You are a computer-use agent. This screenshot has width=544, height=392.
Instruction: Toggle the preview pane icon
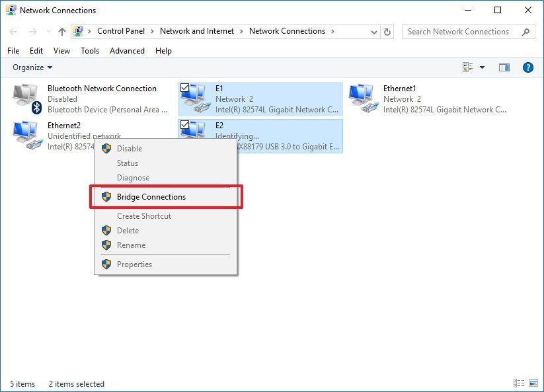[x=504, y=67]
